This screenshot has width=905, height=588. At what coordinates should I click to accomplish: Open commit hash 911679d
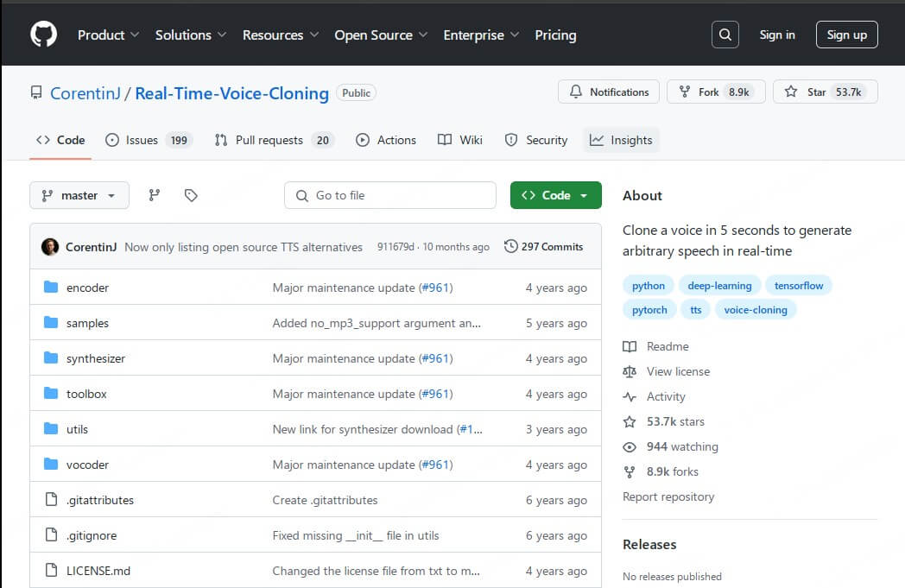click(396, 247)
